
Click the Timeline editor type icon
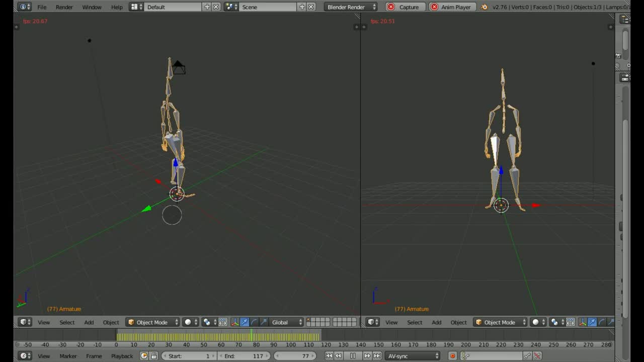click(24, 355)
